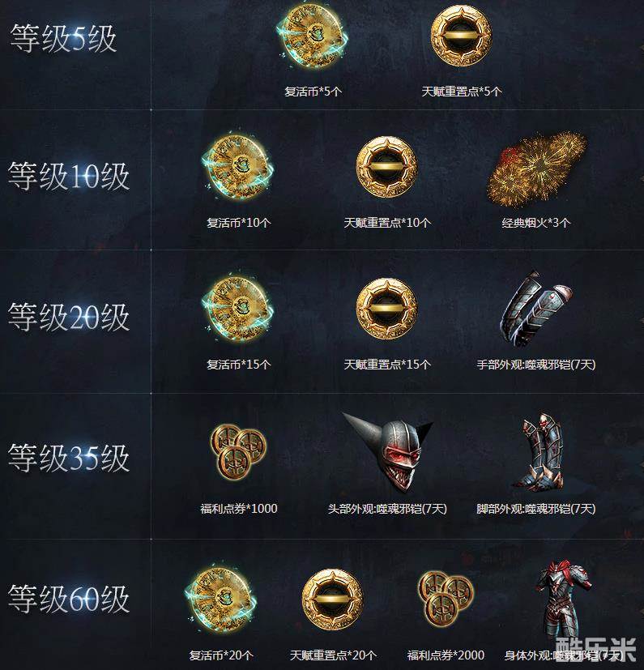Click the level 35 welfare coupon coins icon
Viewport: 644px width, 670px height.
238,452
